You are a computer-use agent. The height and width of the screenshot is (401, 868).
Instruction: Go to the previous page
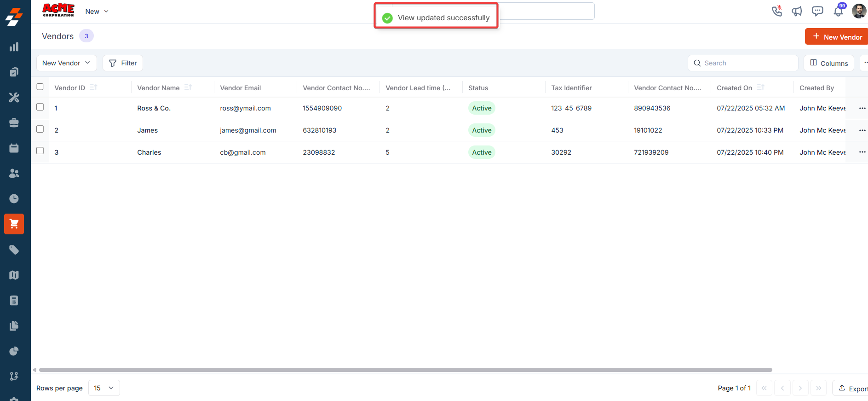[x=782, y=388]
